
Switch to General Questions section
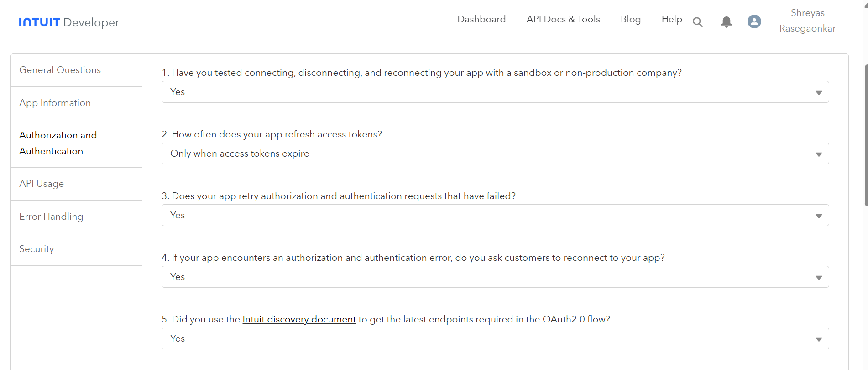60,70
